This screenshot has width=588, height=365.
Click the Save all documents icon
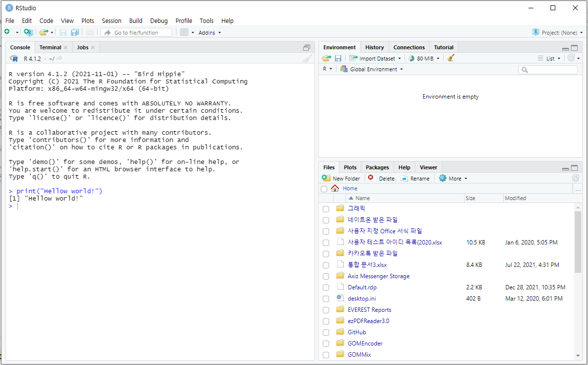pos(75,32)
